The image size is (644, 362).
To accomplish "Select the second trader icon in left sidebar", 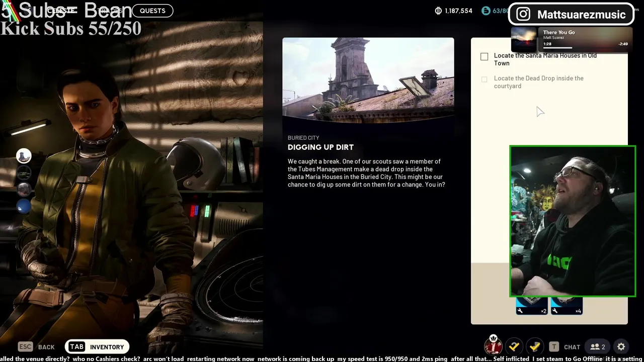I will point(24,172).
